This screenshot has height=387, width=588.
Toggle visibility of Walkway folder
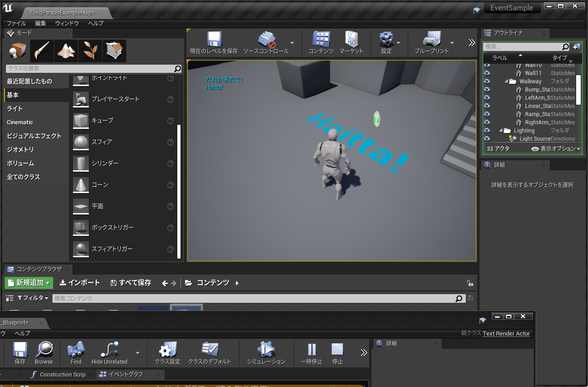pyautogui.click(x=487, y=81)
